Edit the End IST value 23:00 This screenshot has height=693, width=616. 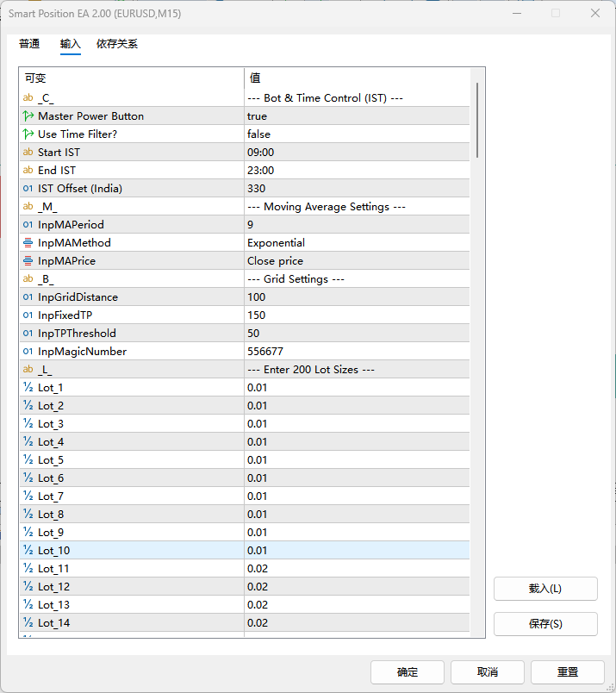point(357,170)
